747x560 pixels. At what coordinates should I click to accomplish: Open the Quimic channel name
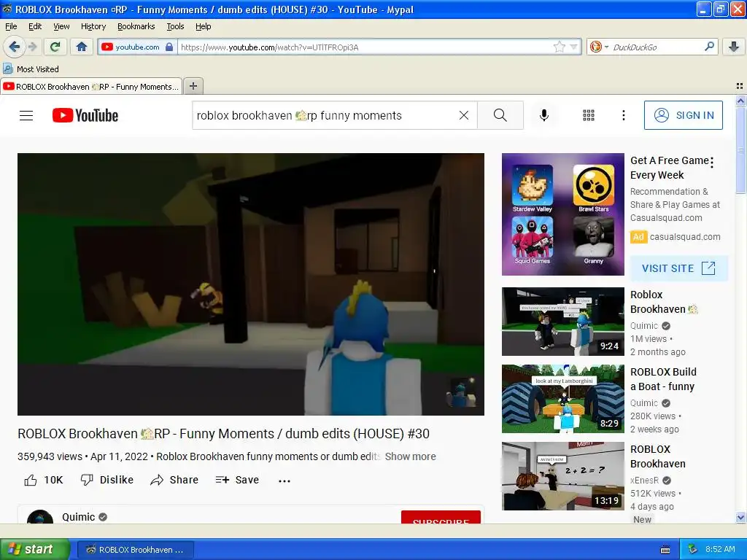(x=79, y=517)
